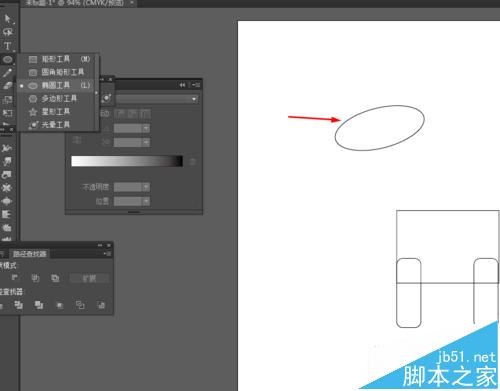The width and height of the screenshot is (500, 391).
Task: Select the Eraser tool
Action: pos(7,86)
